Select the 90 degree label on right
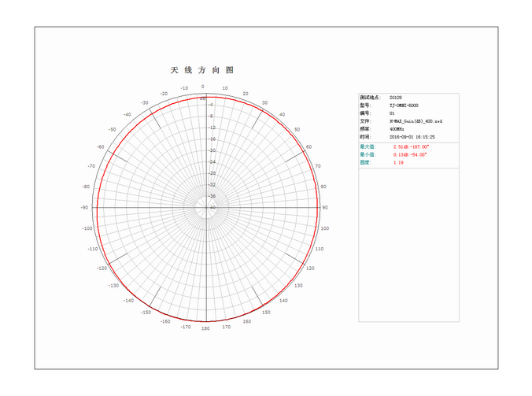 click(x=324, y=208)
